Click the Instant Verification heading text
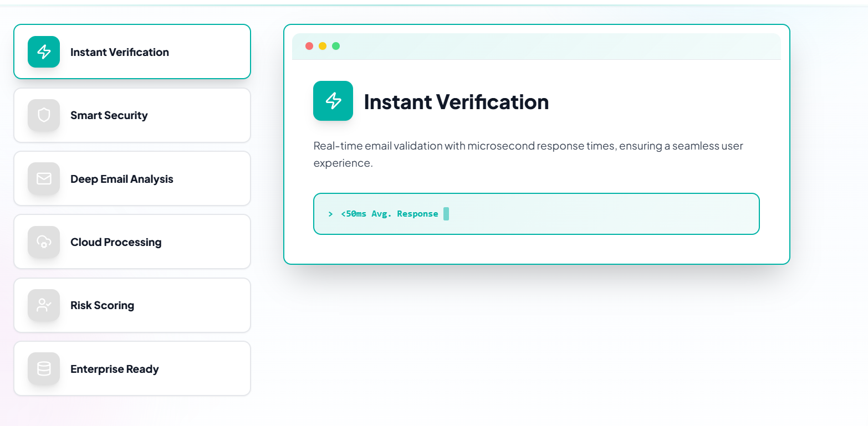 tap(456, 101)
